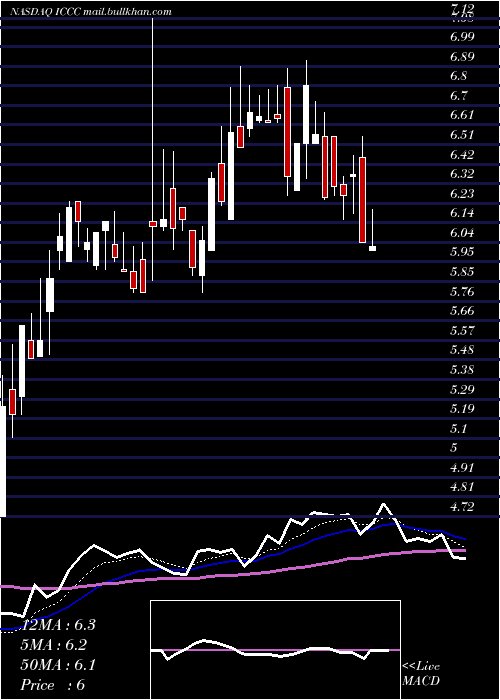Select the 5.38 price axis label
The width and height of the screenshot is (500, 700).
click(463, 370)
